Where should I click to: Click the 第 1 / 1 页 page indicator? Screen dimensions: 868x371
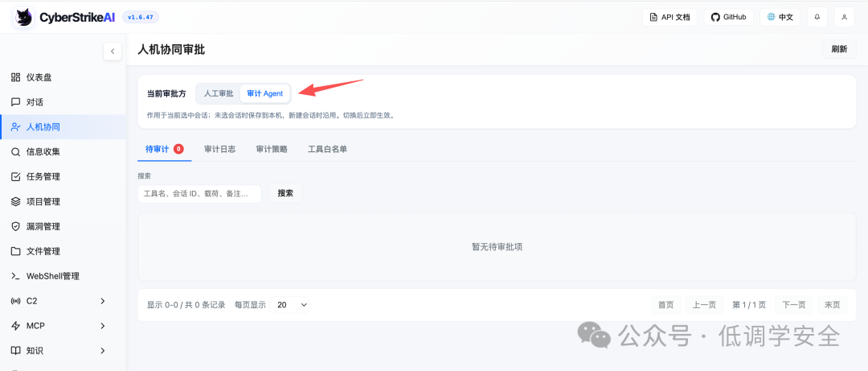pos(749,304)
